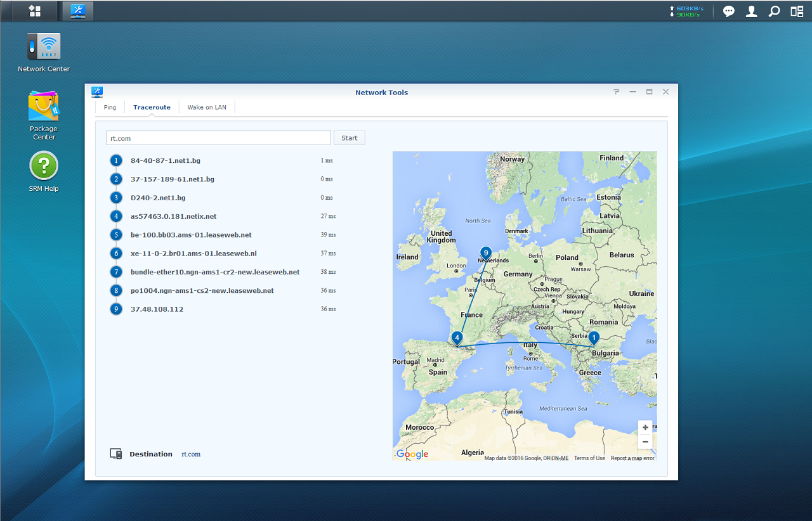The image size is (812, 521).
Task: Click the 39 ms latency value
Action: click(328, 235)
